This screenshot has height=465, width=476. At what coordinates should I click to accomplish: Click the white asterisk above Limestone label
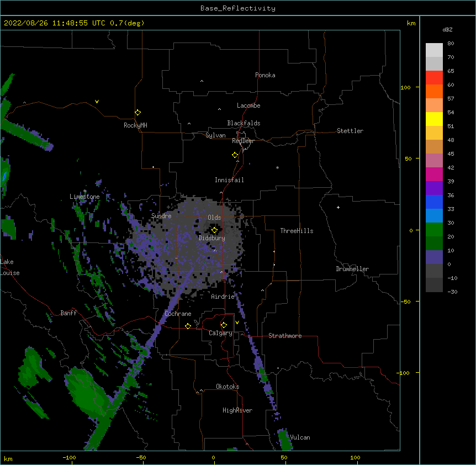[x=85, y=191]
